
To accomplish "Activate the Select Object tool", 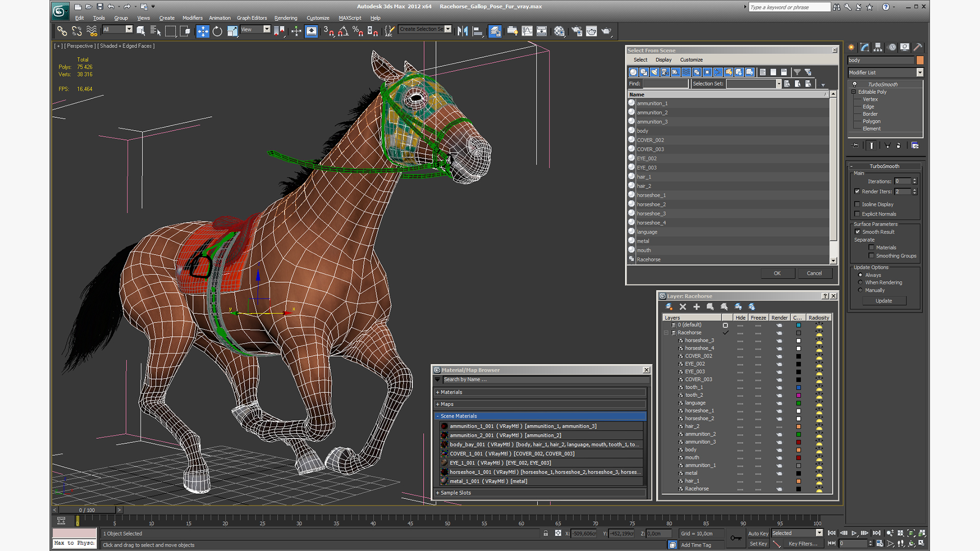I will pos(141,31).
